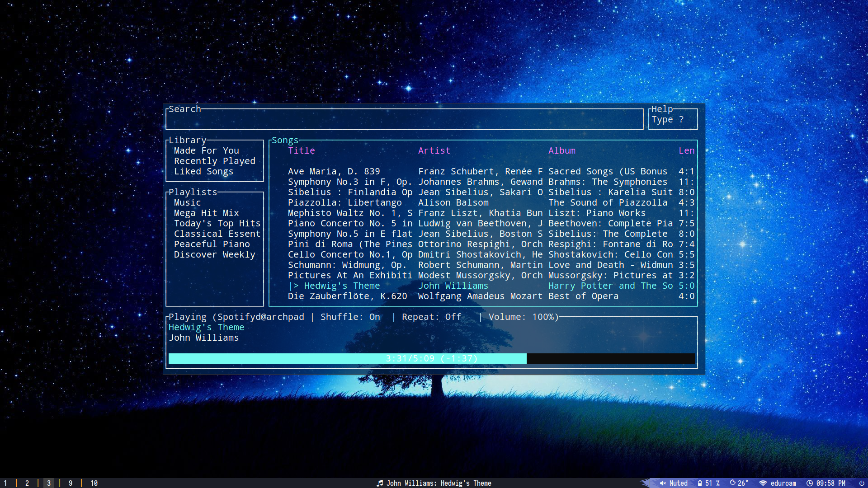
Task: Switch to workspace 1
Action: (5, 483)
